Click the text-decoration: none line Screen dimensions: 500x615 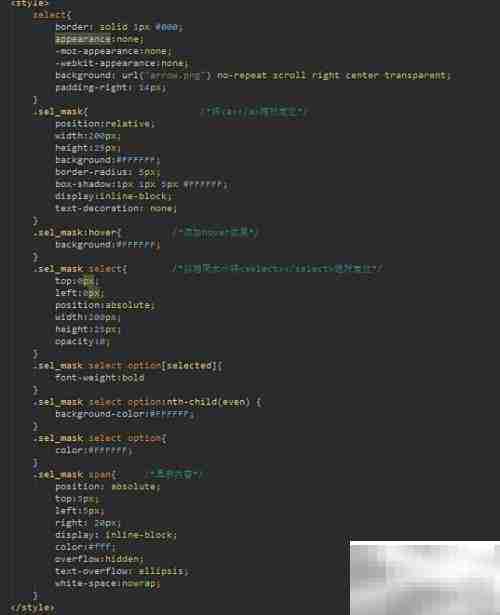(x=116, y=208)
